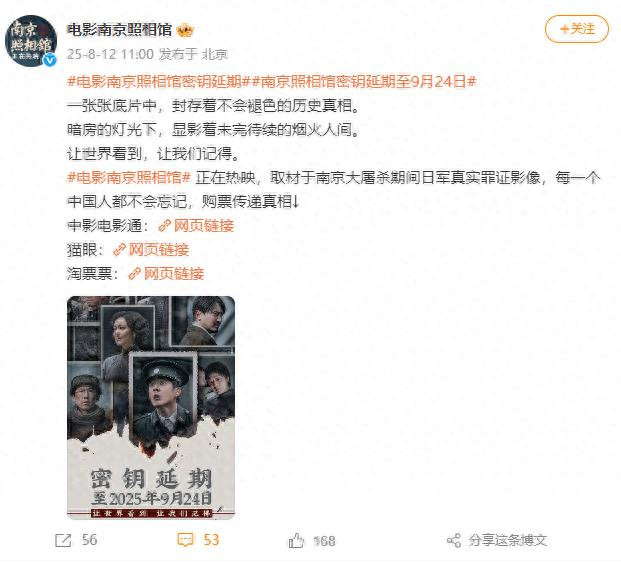Click the link icon beside 淘票票

point(134,274)
